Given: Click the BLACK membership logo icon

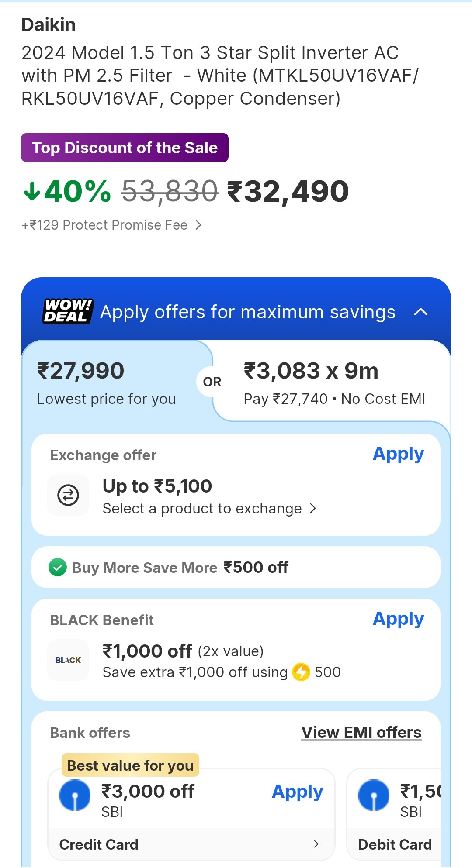Looking at the screenshot, I should tap(68, 660).
